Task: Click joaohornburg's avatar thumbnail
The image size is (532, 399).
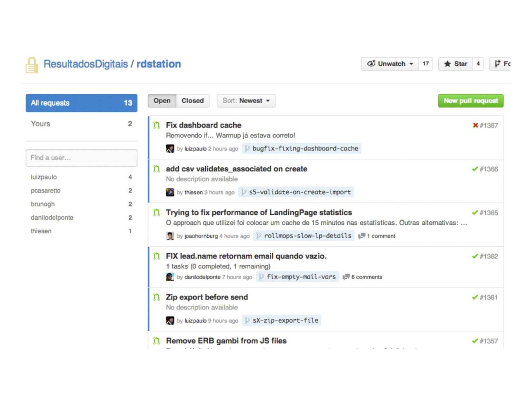Action: tap(170, 236)
